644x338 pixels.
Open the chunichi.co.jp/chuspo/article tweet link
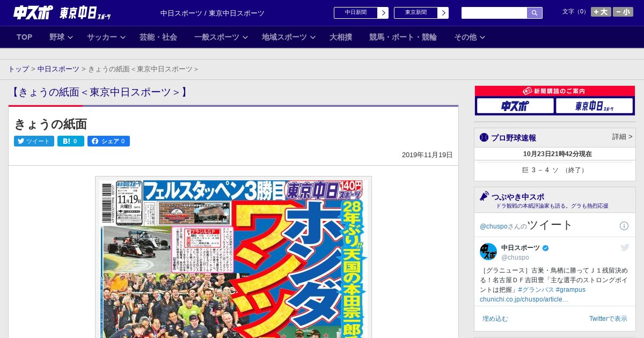[524, 299]
